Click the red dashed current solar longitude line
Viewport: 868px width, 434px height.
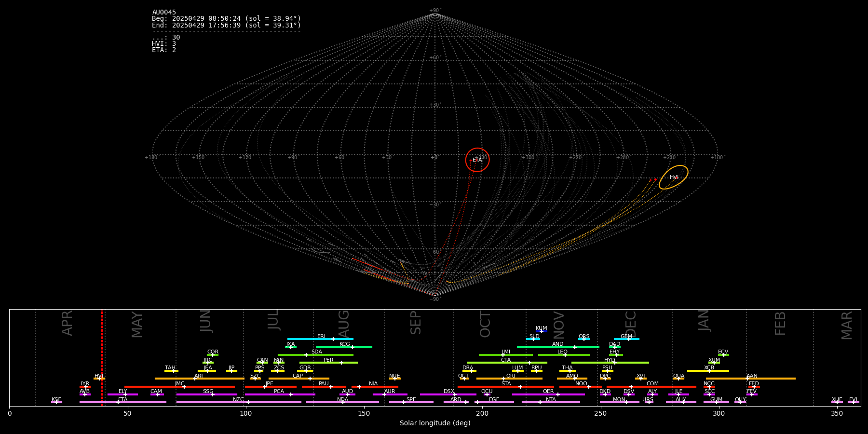pyautogui.click(x=102, y=357)
